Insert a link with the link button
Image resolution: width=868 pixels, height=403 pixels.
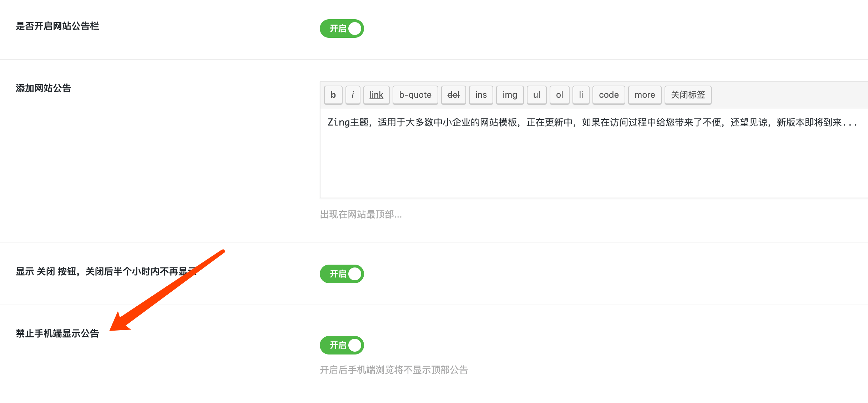point(376,95)
